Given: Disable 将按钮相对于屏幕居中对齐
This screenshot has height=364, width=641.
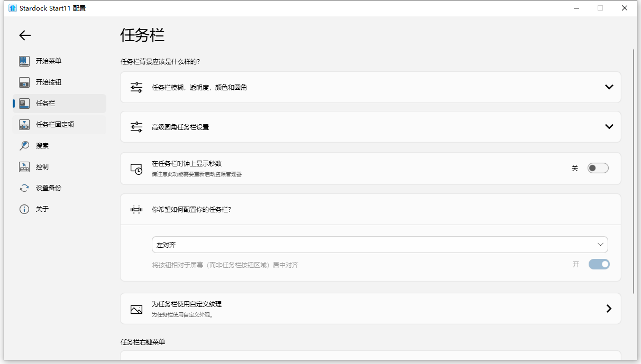Looking at the screenshot, I should (x=599, y=264).
